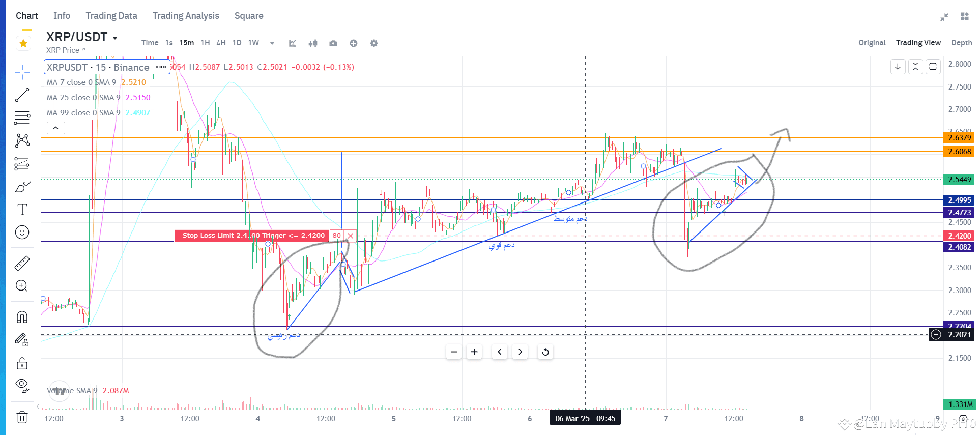980x435 pixels.
Task: Open the XRP/USDT pair dropdown
Action: click(x=115, y=38)
